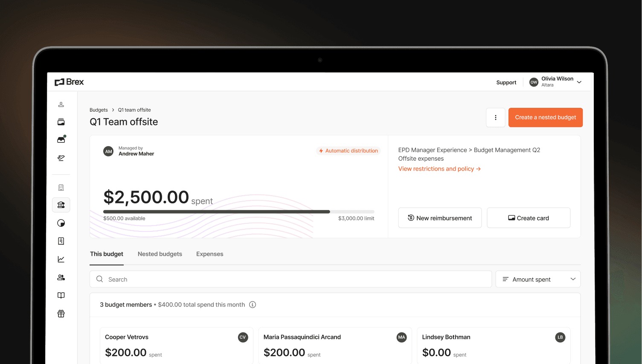Open the three-dot more options menu
Screen dimensions: 642x364
tap(495, 118)
